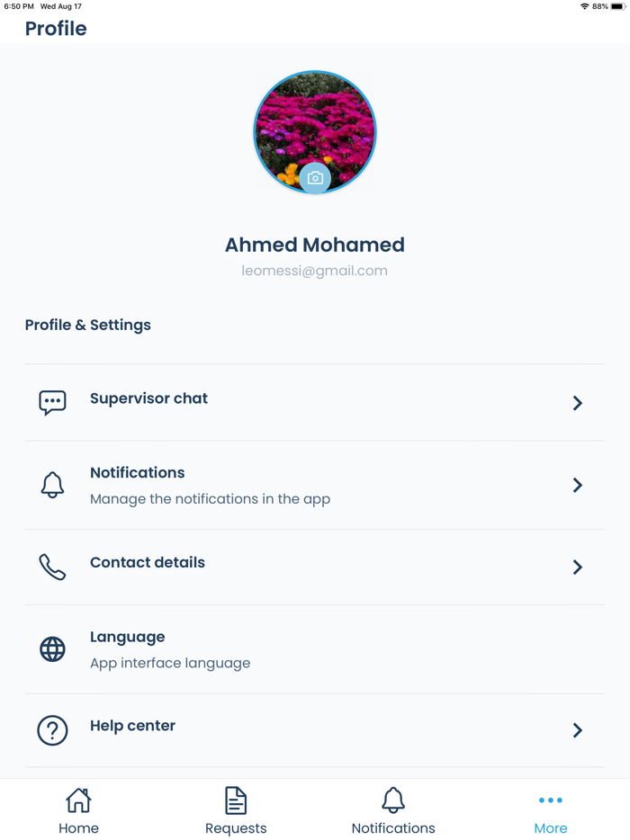Tap the bell icon in bottom bar
Viewport: 630px width, 840px height.
tap(393, 800)
